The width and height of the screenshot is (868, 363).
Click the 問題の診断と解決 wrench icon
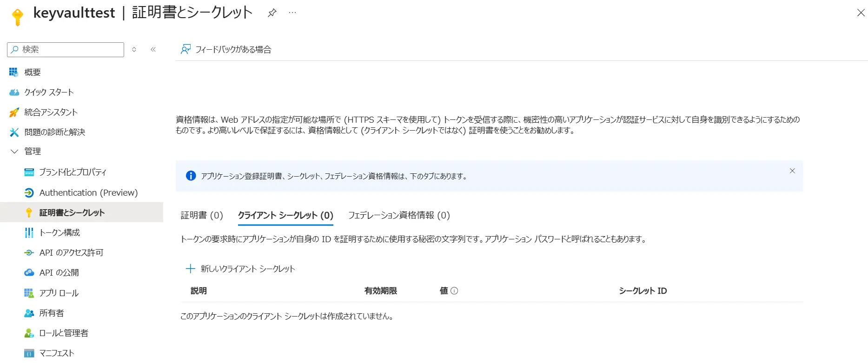pos(14,132)
